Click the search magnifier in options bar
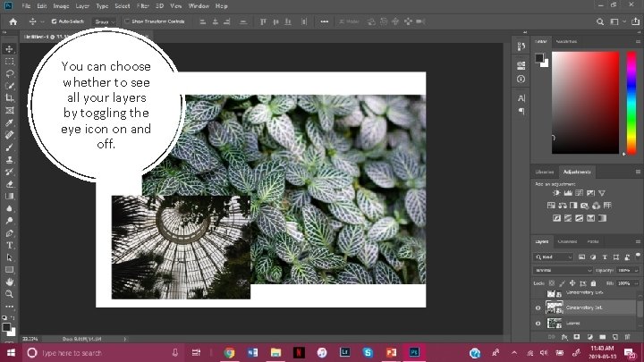Viewport: 644px width, 362px height. click(x=600, y=21)
